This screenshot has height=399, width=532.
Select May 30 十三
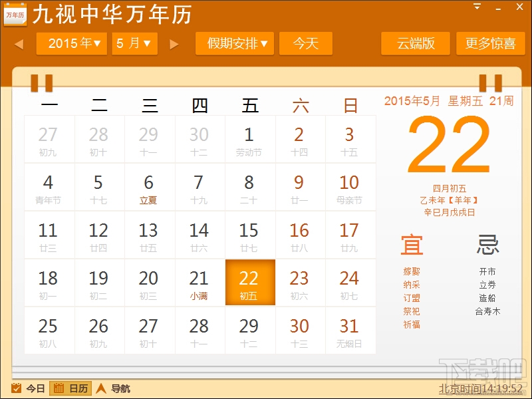pyautogui.click(x=301, y=331)
